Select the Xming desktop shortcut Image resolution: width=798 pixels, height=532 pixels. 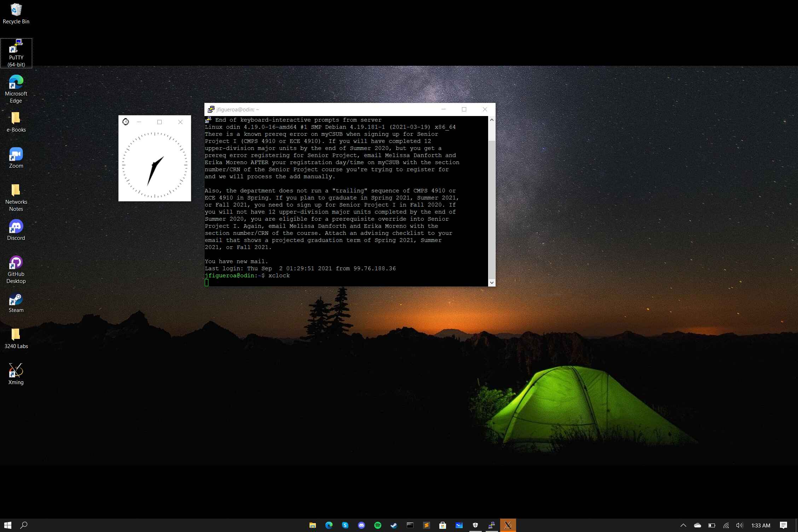[16, 374]
